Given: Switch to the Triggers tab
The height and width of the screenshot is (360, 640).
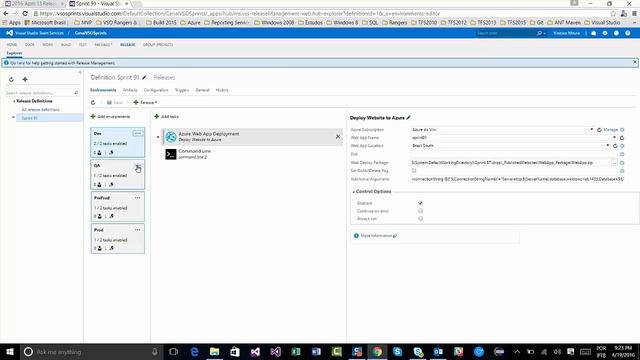Looking at the screenshot, I should click(x=182, y=90).
